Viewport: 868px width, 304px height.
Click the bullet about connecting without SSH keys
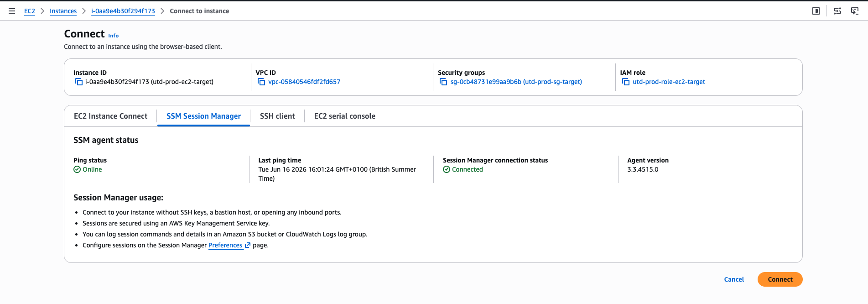point(212,212)
